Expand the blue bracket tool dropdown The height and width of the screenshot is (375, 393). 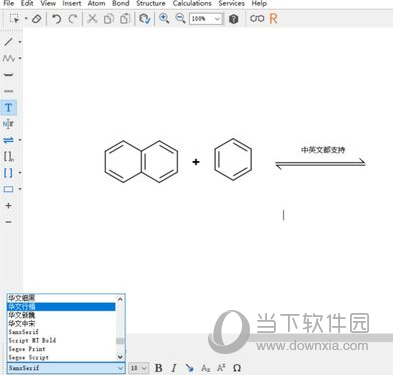click(20, 173)
